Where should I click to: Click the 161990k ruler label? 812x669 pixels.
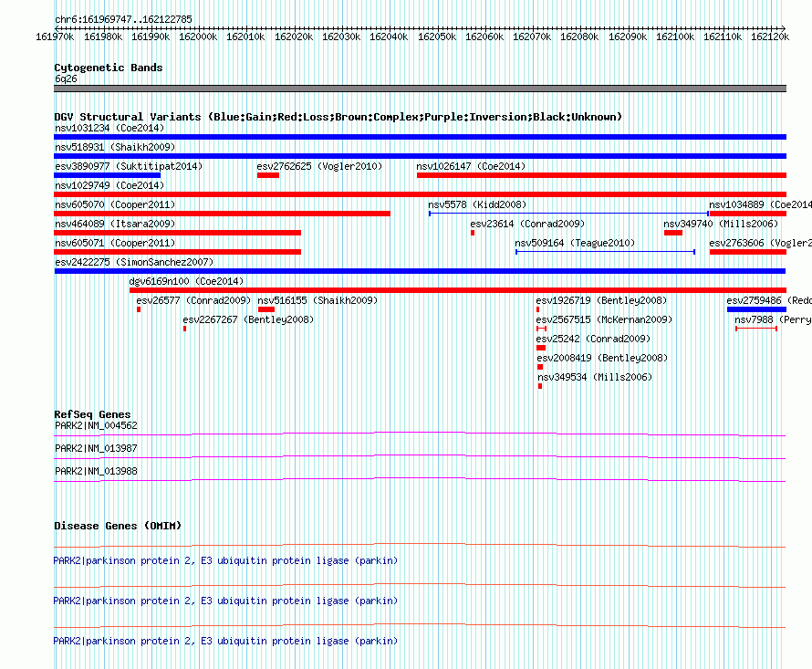[x=151, y=37]
